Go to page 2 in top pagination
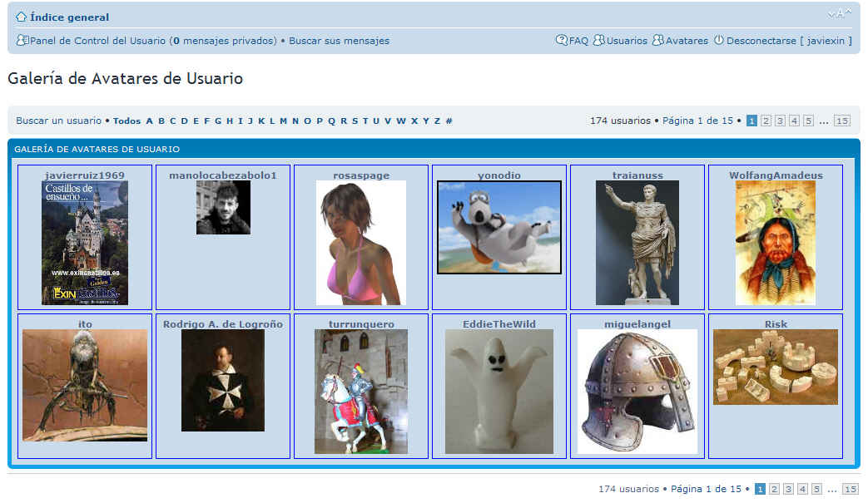This screenshot has width=868, height=503. [766, 121]
